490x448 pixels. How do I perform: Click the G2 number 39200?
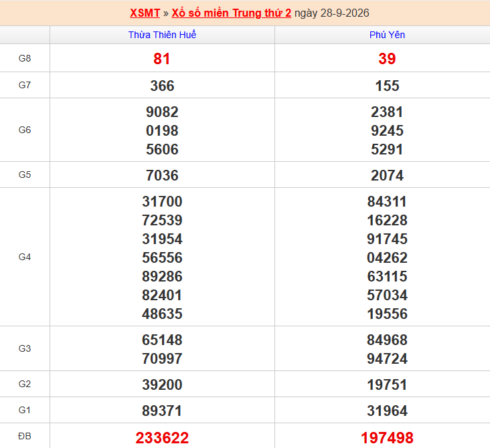tap(162, 385)
